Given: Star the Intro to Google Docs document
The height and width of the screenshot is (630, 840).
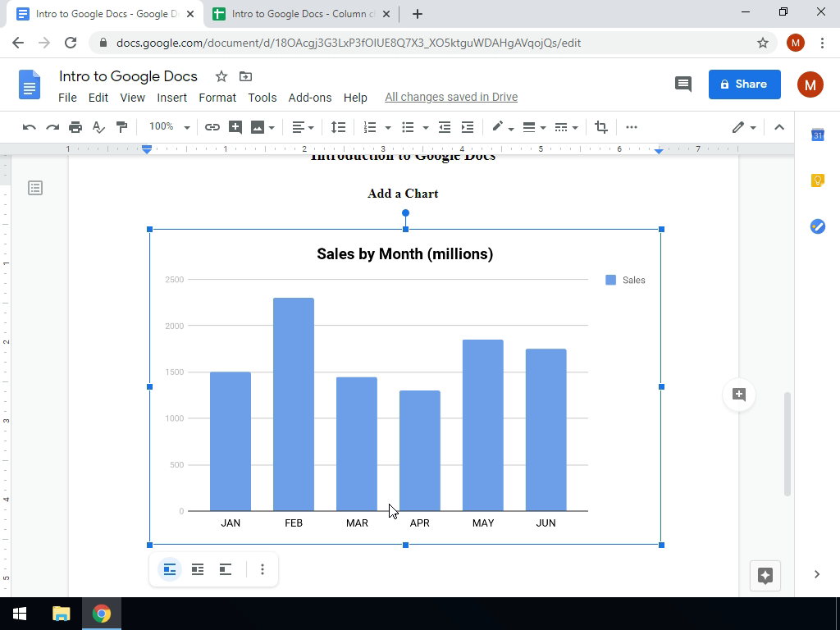Looking at the screenshot, I should [221, 76].
